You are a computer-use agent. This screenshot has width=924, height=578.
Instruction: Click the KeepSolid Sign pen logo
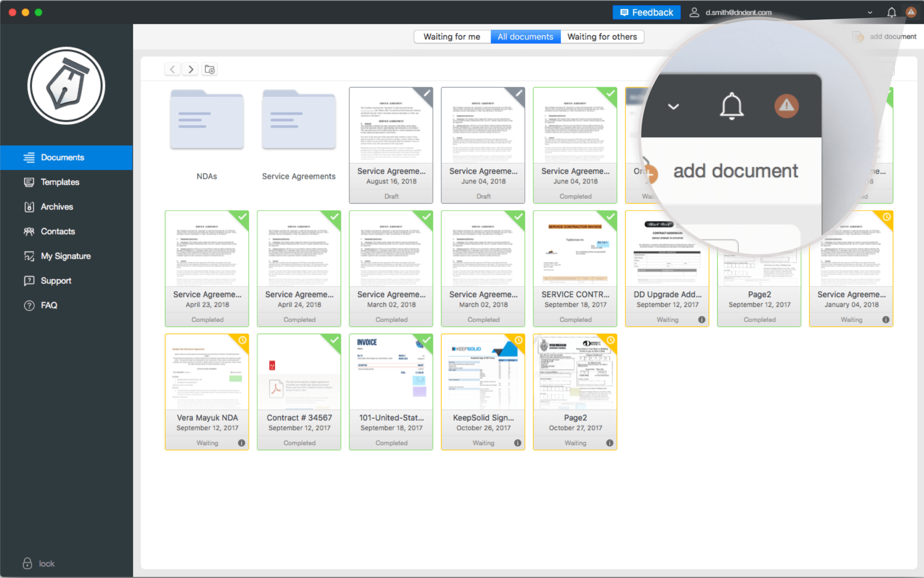tap(66, 86)
